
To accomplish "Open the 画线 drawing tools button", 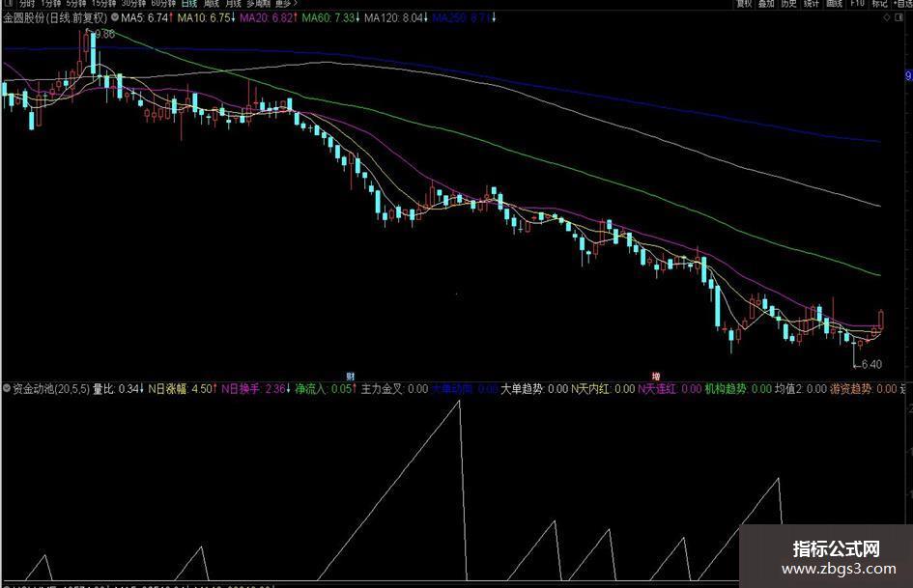I will [834, 4].
